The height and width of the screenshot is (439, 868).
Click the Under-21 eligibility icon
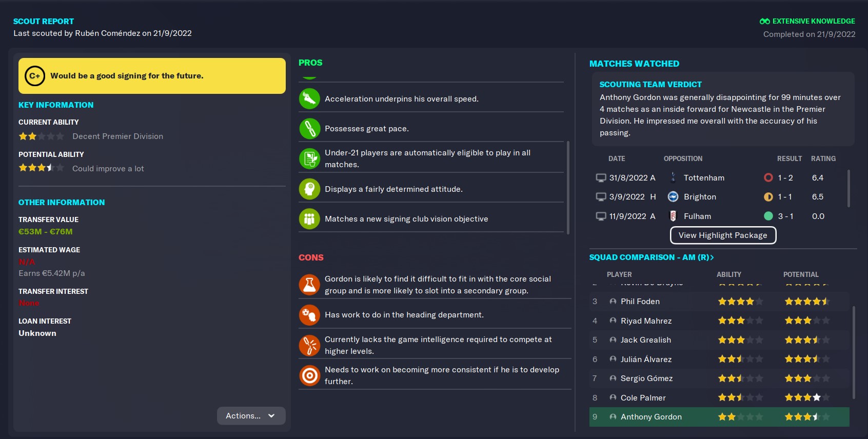[309, 158]
